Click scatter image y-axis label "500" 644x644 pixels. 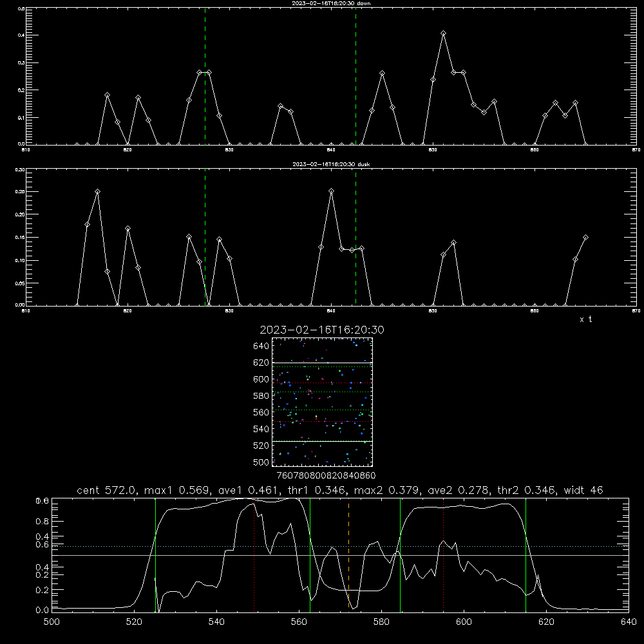(261, 462)
